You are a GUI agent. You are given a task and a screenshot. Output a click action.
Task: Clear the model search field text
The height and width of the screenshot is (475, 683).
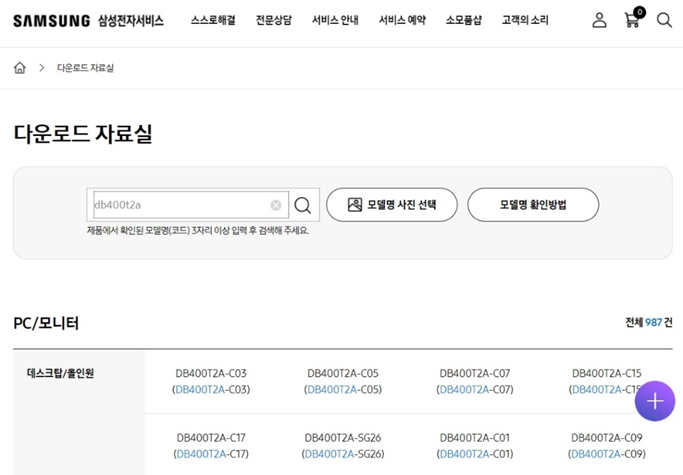(276, 205)
